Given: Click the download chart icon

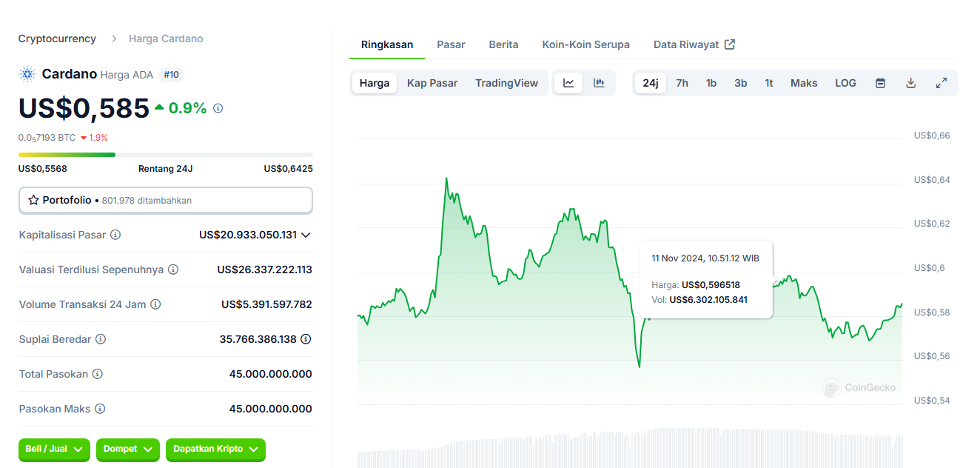Looking at the screenshot, I should 910,83.
